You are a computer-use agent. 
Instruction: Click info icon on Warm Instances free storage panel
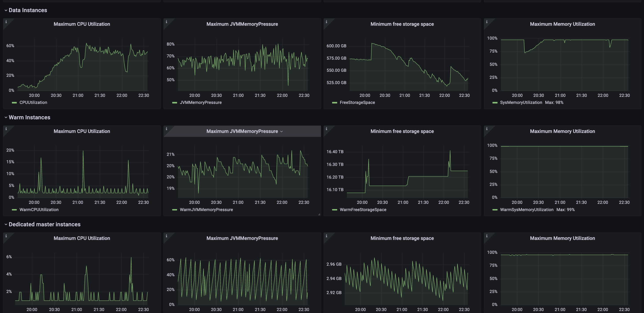tap(326, 129)
